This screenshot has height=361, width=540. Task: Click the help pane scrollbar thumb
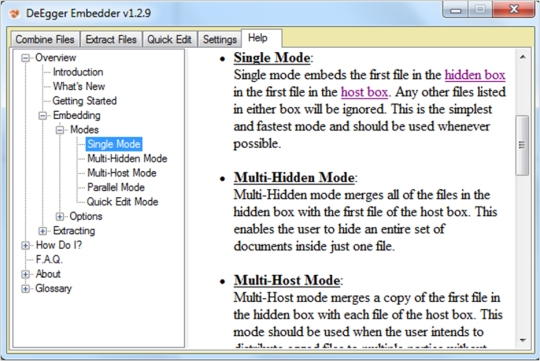coord(522,145)
